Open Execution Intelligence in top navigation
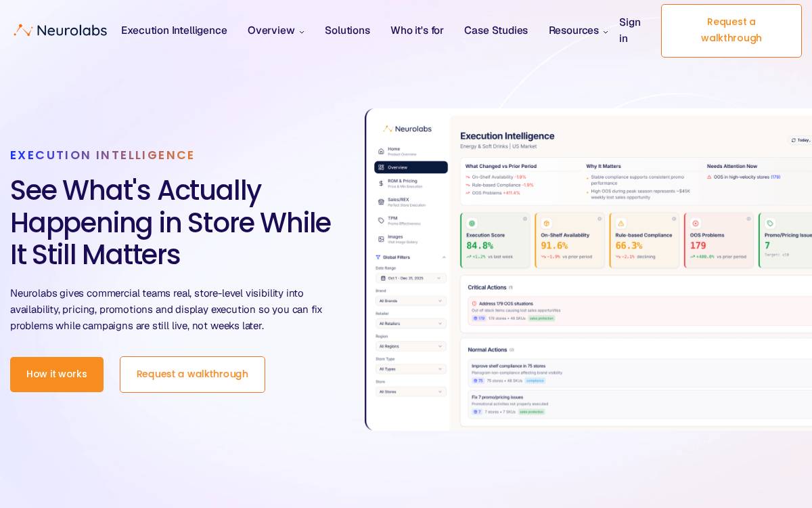The image size is (812, 508). [x=174, y=30]
